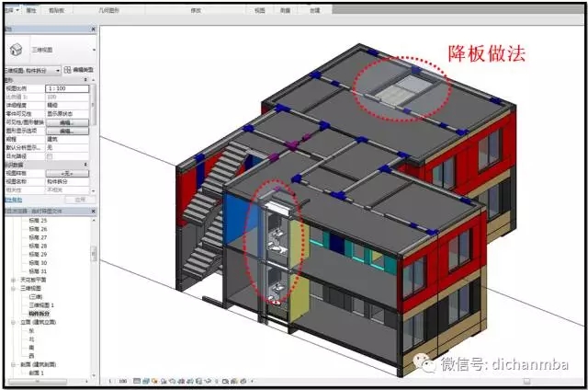Click the 视图比例 1 : 100 input field
This screenshot has width=588, height=390.
click(x=67, y=88)
